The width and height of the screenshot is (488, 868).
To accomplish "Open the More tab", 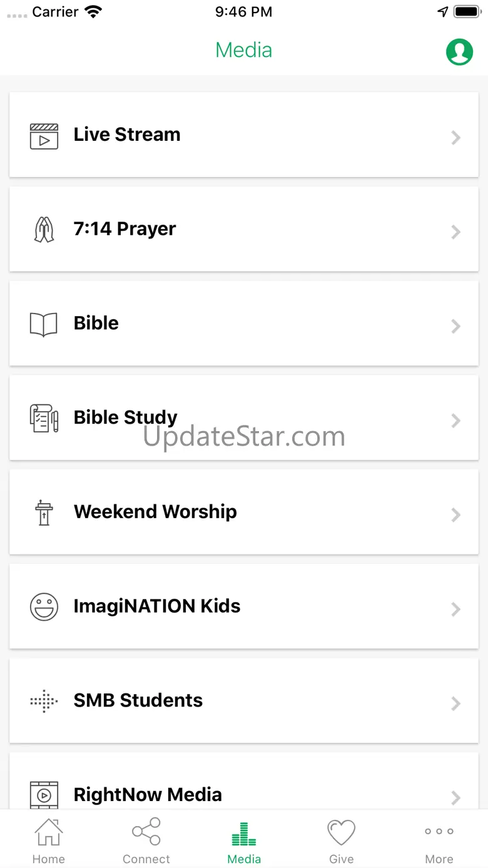I will (439, 841).
